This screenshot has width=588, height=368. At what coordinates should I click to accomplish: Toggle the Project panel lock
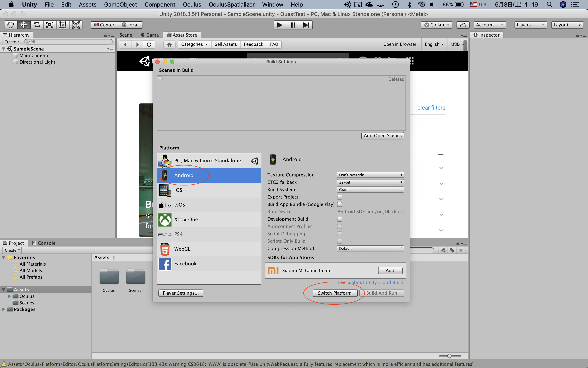458,244
